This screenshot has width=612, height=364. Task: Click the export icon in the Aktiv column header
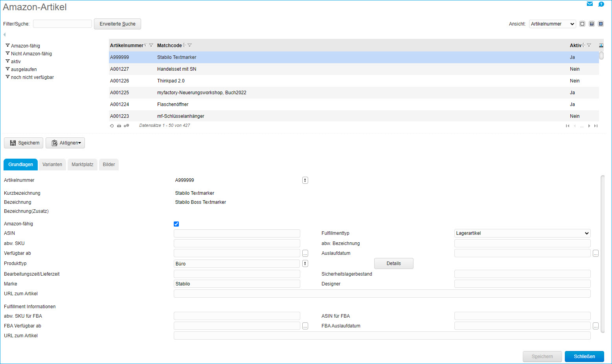[x=601, y=45]
